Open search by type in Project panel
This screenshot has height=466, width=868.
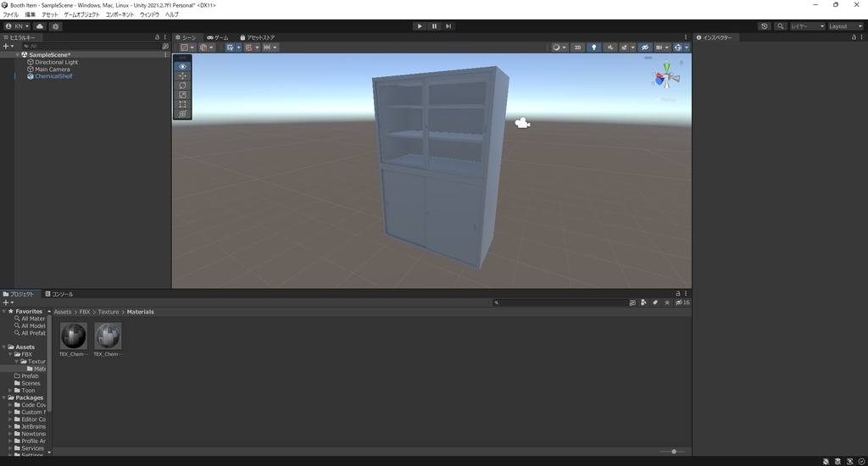tap(643, 302)
